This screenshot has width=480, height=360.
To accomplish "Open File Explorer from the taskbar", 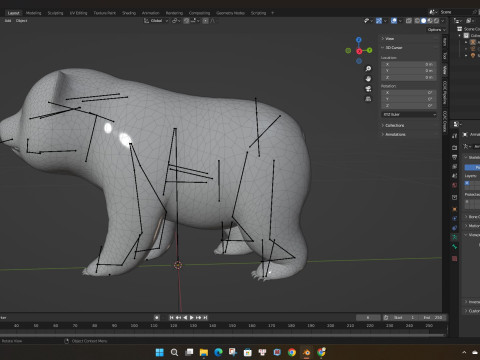I will [x=204, y=352].
